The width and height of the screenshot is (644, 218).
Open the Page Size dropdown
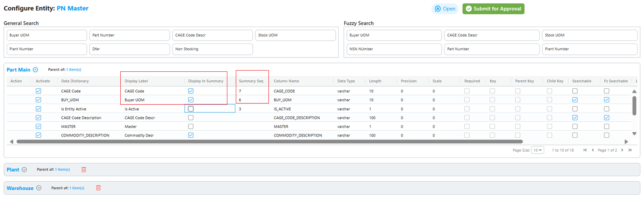point(538,150)
